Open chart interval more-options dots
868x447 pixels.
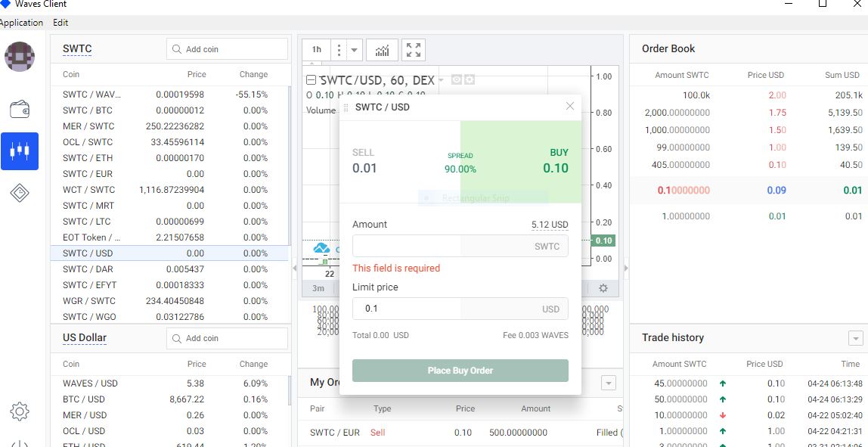(x=339, y=50)
